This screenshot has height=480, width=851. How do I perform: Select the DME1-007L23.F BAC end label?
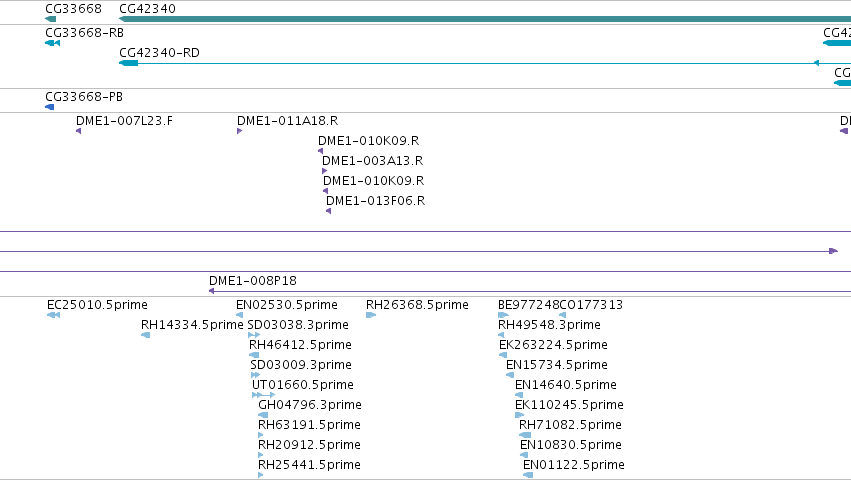(124, 121)
